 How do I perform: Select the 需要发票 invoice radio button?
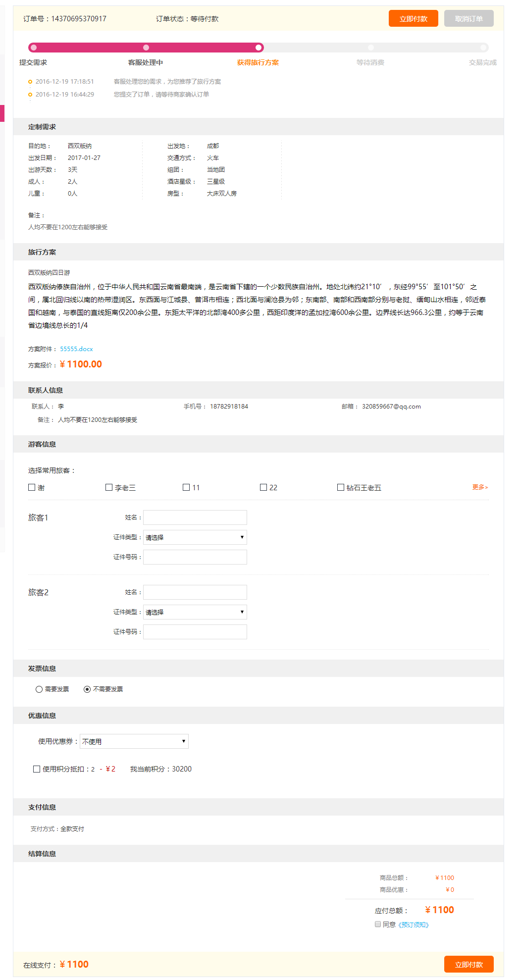pos(39,689)
